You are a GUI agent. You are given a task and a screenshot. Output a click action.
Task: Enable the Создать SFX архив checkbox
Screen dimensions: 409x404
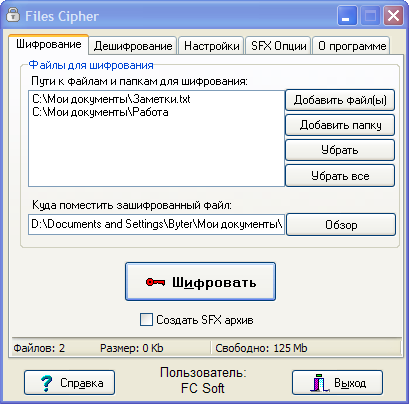pos(146,320)
